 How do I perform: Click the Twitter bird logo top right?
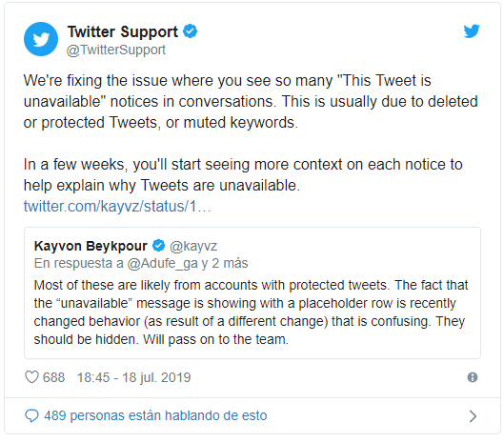472,31
